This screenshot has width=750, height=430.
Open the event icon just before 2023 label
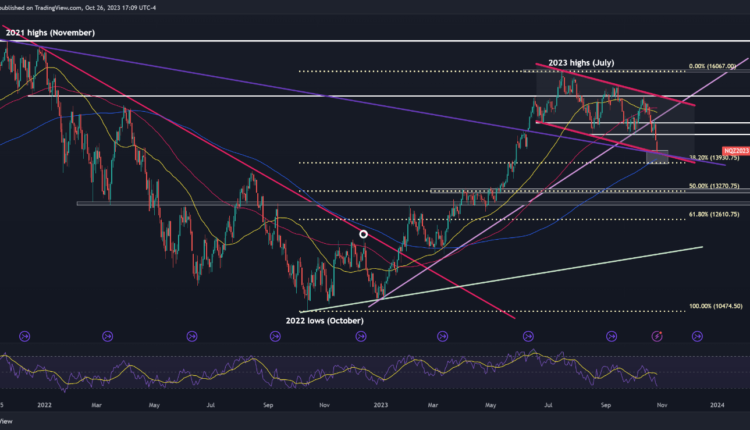357,335
